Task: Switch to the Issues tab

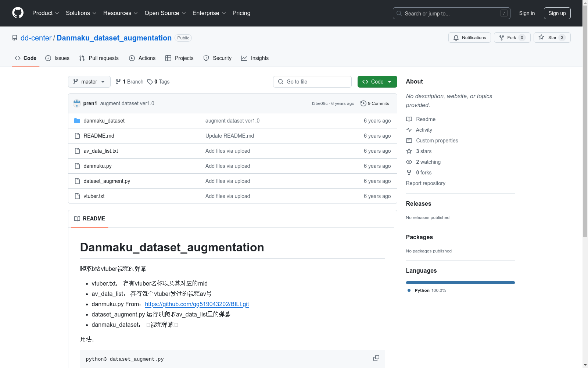Action: pyautogui.click(x=57, y=58)
